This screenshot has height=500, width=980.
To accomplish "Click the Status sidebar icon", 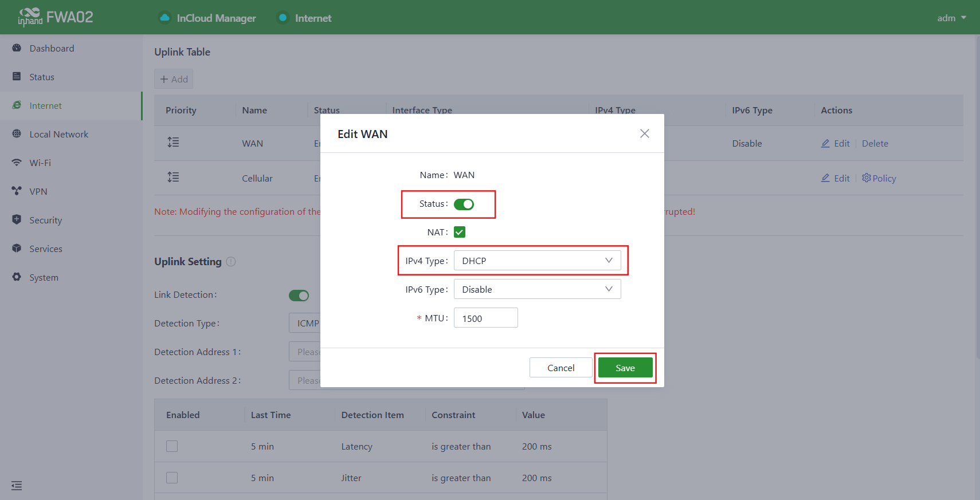I will pyautogui.click(x=17, y=77).
